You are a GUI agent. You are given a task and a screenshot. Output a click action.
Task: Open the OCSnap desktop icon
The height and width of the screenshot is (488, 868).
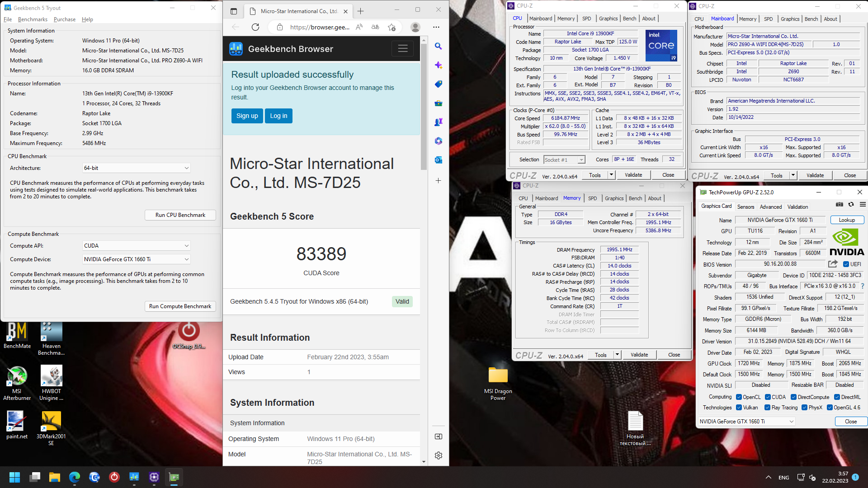pyautogui.click(x=189, y=335)
